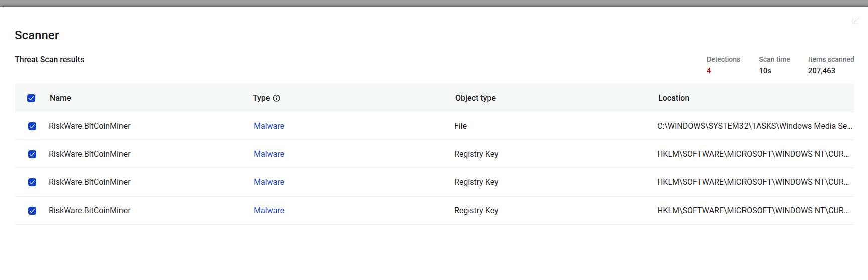Deselect the last RiskWare.BitCoinMiner row checkbox

click(x=32, y=211)
